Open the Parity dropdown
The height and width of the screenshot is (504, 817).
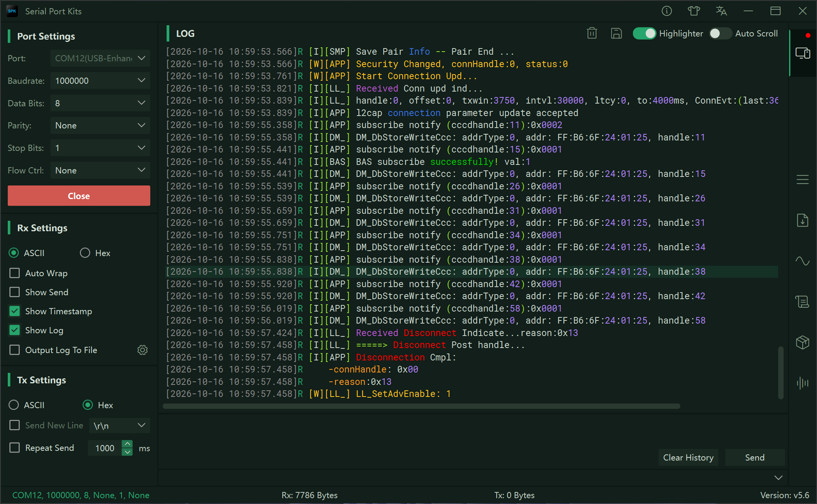[x=100, y=125]
